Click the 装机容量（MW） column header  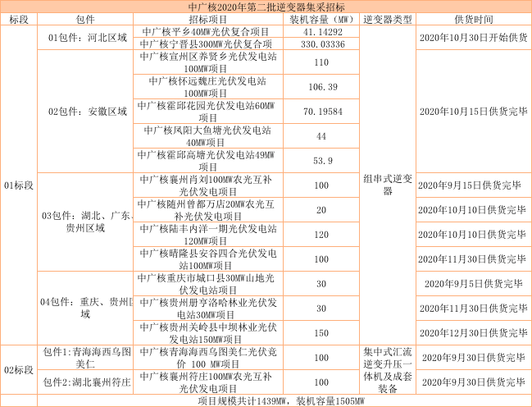[321, 20]
